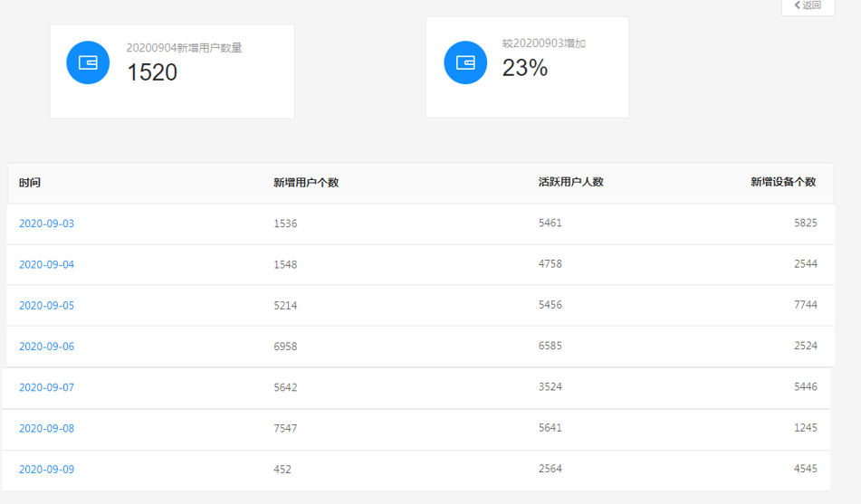Open the 2020-09-09 date link
Image resolution: width=861 pixels, height=504 pixels.
(x=47, y=470)
